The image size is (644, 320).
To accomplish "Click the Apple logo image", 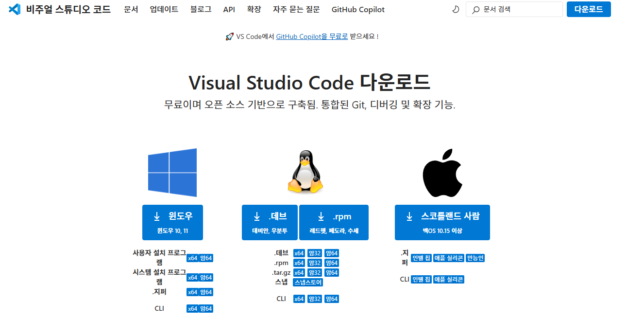I will coord(442,173).
